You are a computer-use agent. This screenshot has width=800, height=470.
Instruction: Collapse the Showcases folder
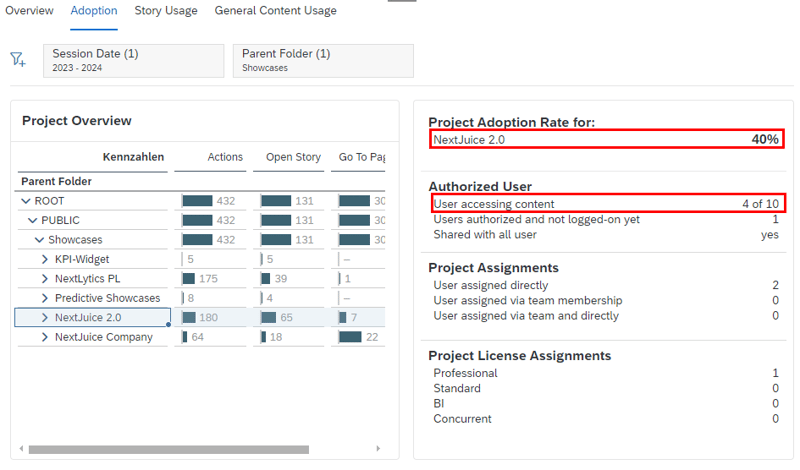click(39, 240)
